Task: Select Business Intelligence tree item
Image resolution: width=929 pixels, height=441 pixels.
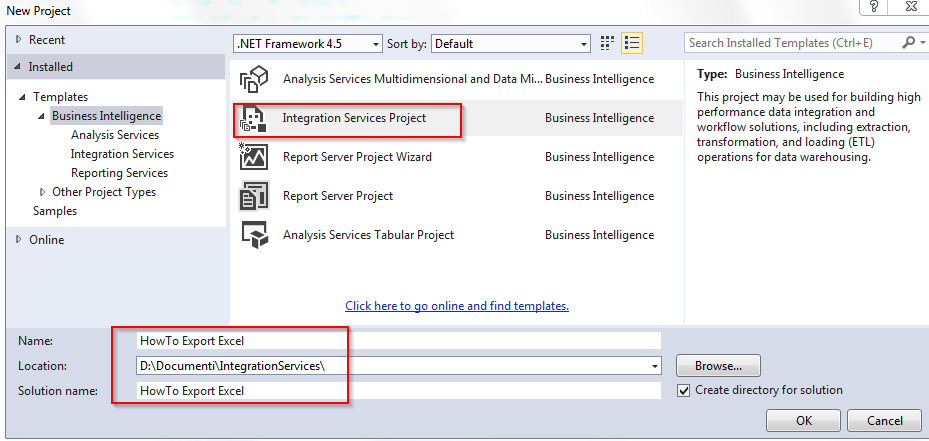Action: [x=107, y=116]
